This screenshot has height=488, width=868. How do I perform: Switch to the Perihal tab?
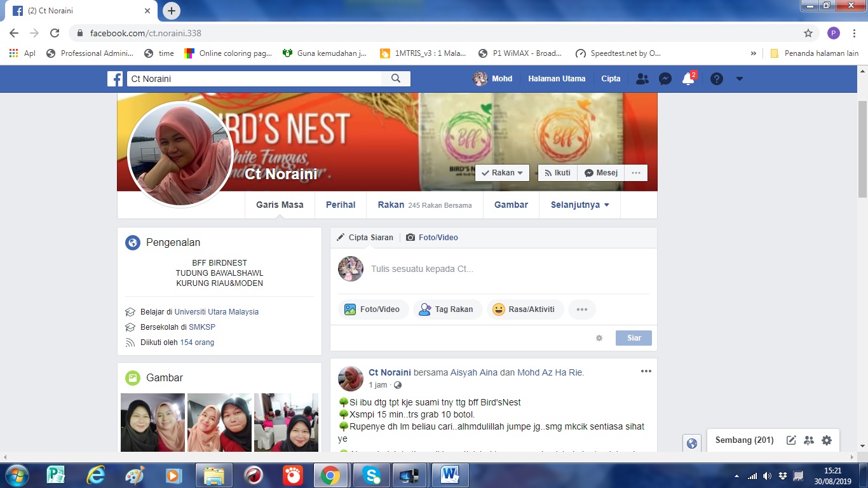click(x=341, y=205)
